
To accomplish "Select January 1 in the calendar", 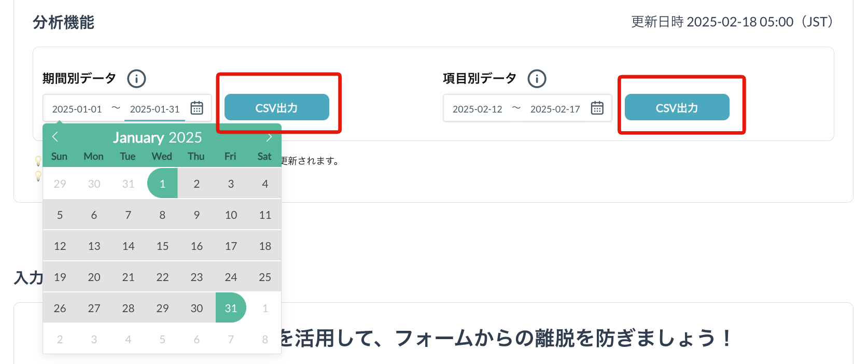I will (162, 184).
